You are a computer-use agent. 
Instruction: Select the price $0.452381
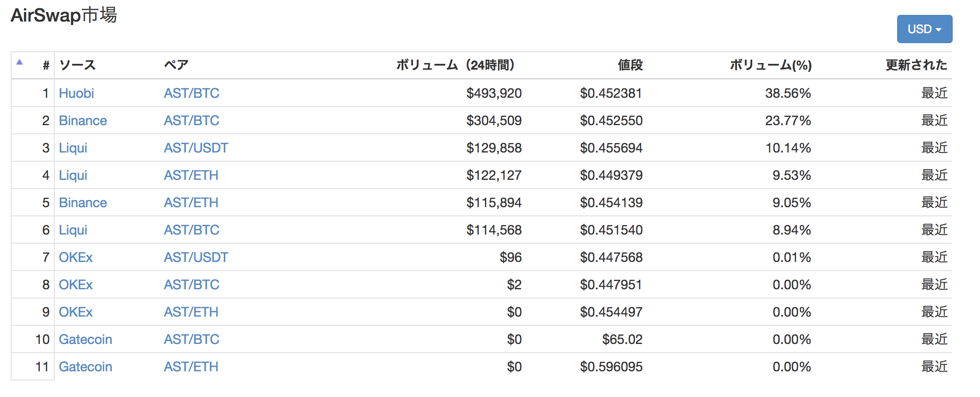coord(611,93)
